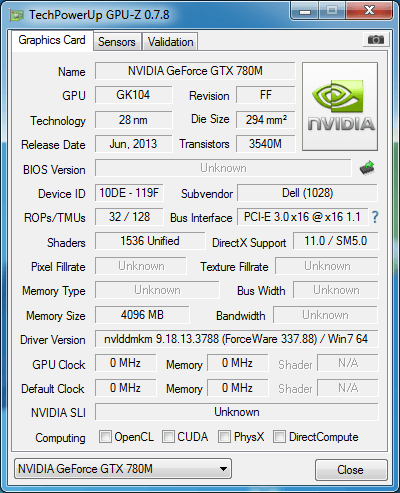Click the Close button
This screenshot has height=493, width=400.
351,470
